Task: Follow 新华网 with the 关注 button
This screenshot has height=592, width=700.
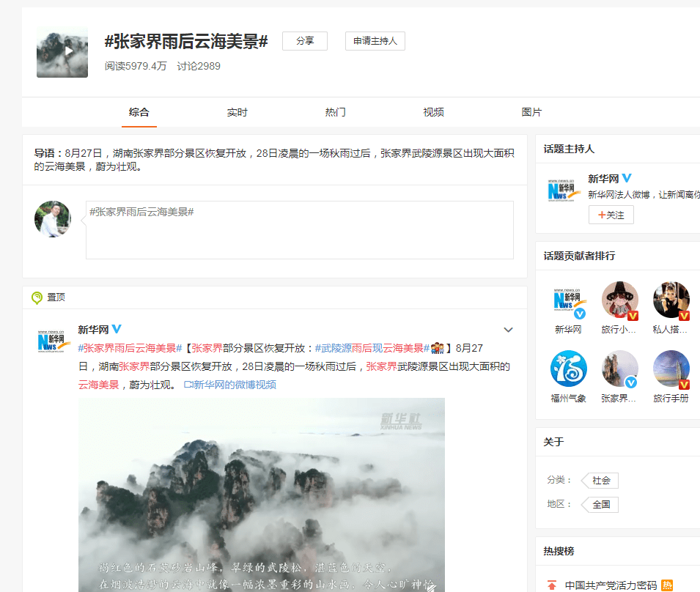Action: (x=611, y=215)
